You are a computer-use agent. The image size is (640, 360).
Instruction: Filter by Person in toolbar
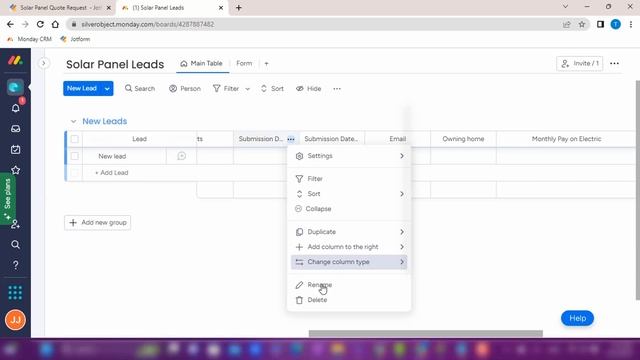tap(185, 89)
